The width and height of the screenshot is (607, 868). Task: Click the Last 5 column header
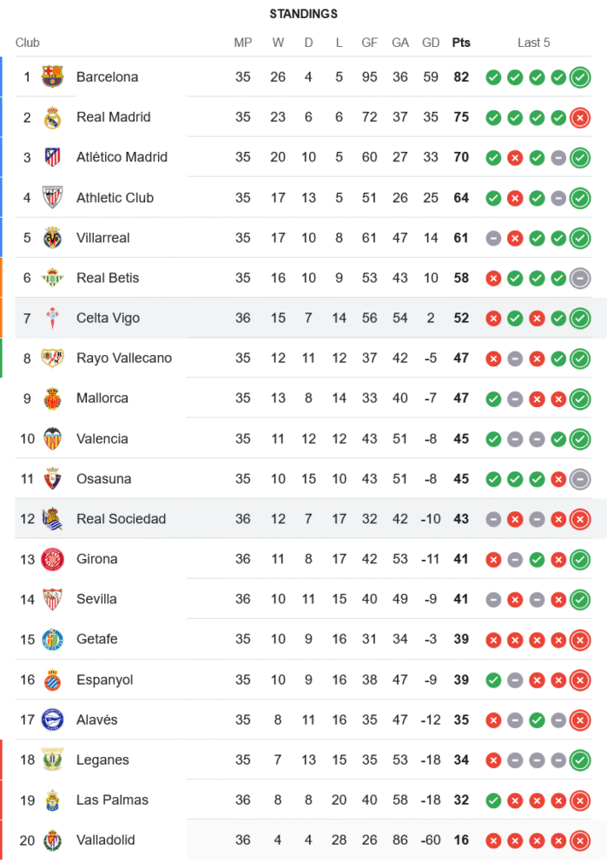533,43
